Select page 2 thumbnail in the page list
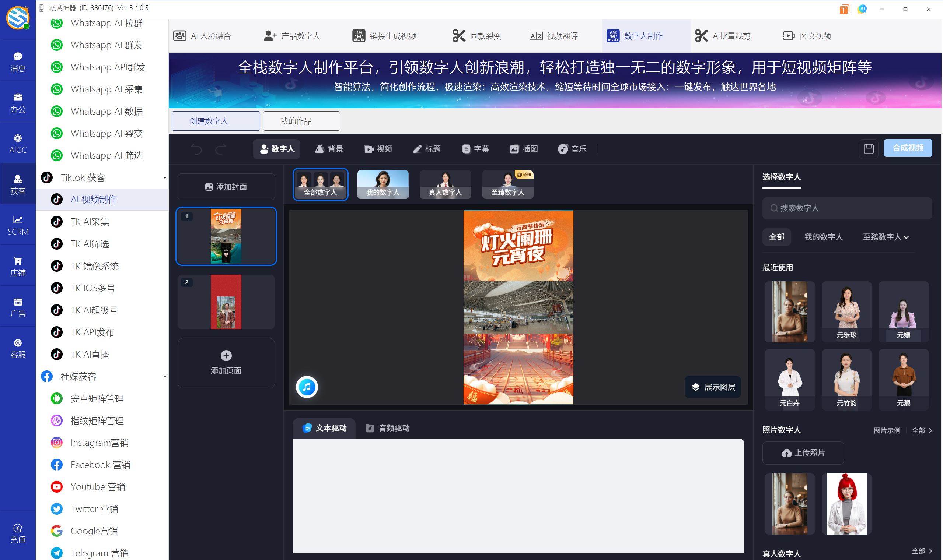Viewport: 943px width, 560px height. pos(226,302)
